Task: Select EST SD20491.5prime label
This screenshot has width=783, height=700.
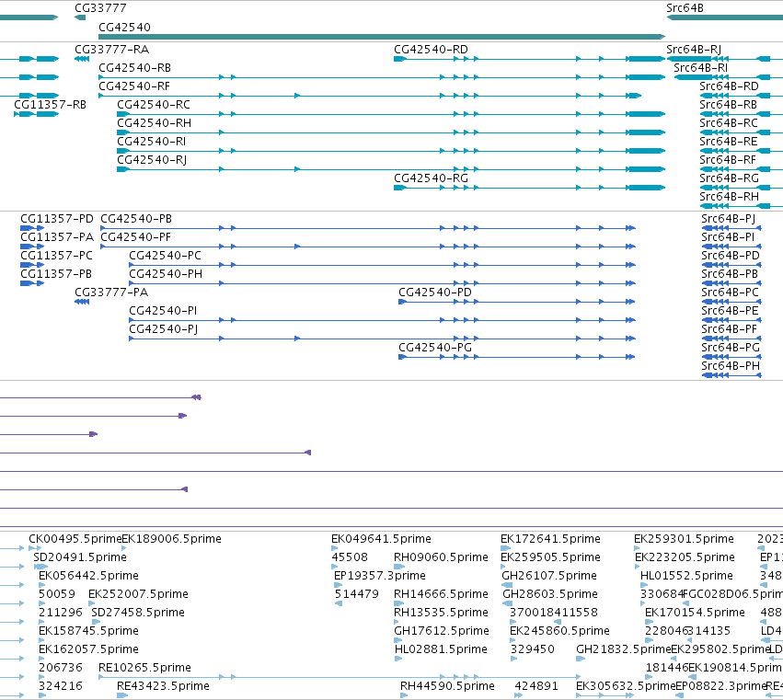Action: pyautogui.click(x=80, y=557)
